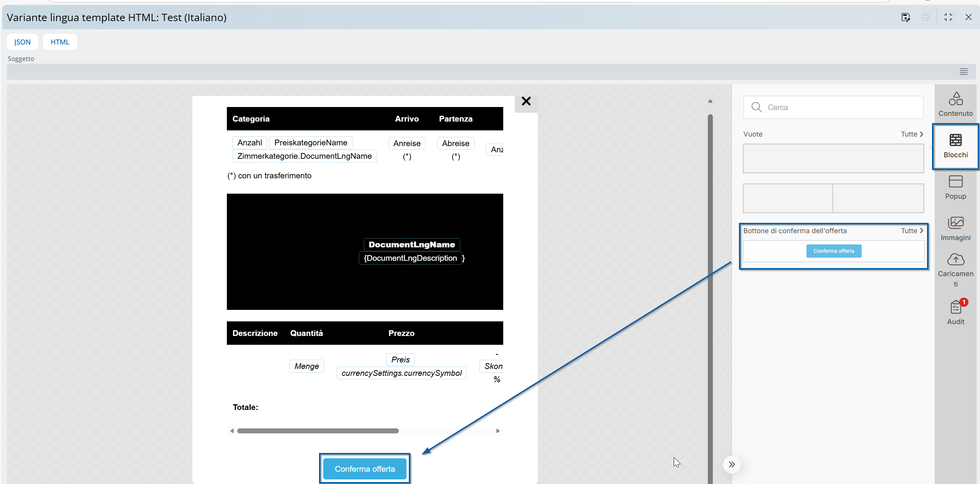Switch to the HTML tab

[60, 42]
